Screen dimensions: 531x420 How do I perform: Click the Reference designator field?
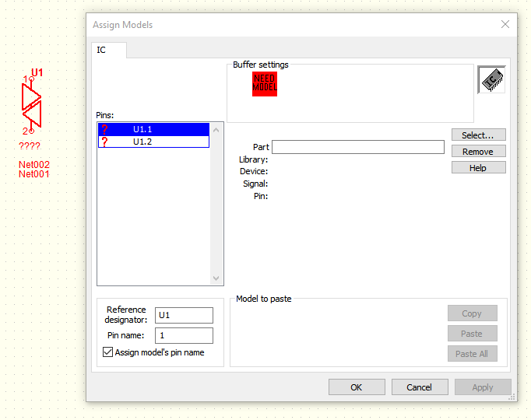pyautogui.click(x=184, y=315)
